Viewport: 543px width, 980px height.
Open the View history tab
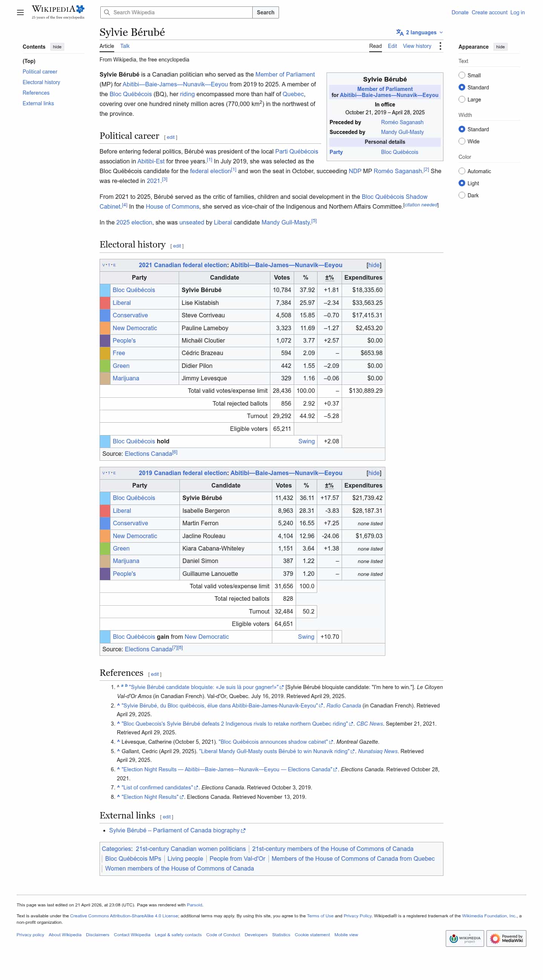coord(417,46)
